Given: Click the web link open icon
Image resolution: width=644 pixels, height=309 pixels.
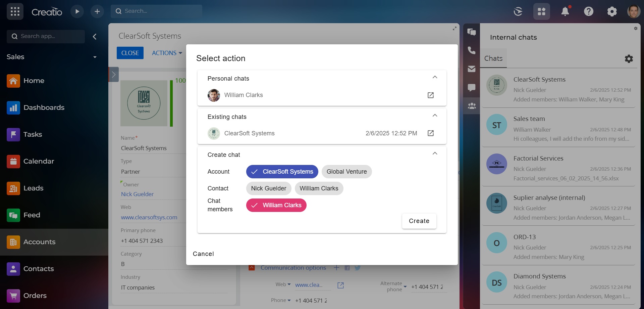Looking at the screenshot, I should click(340, 285).
